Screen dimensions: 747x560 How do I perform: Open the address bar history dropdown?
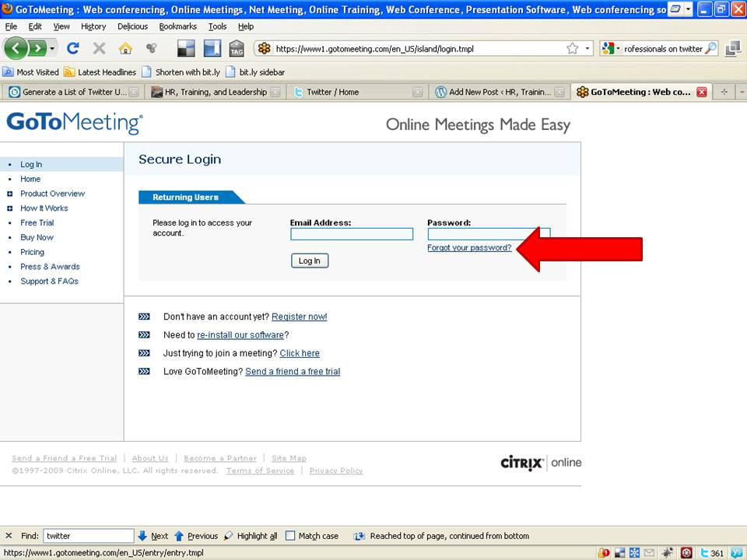587,48
